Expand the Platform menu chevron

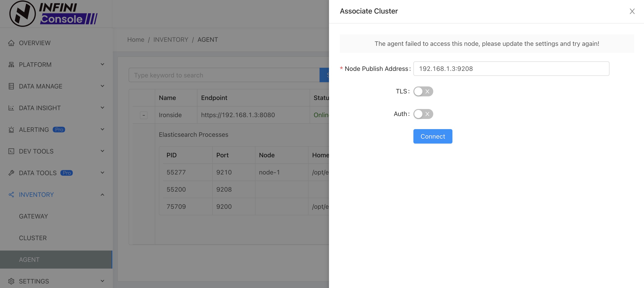[x=102, y=65]
